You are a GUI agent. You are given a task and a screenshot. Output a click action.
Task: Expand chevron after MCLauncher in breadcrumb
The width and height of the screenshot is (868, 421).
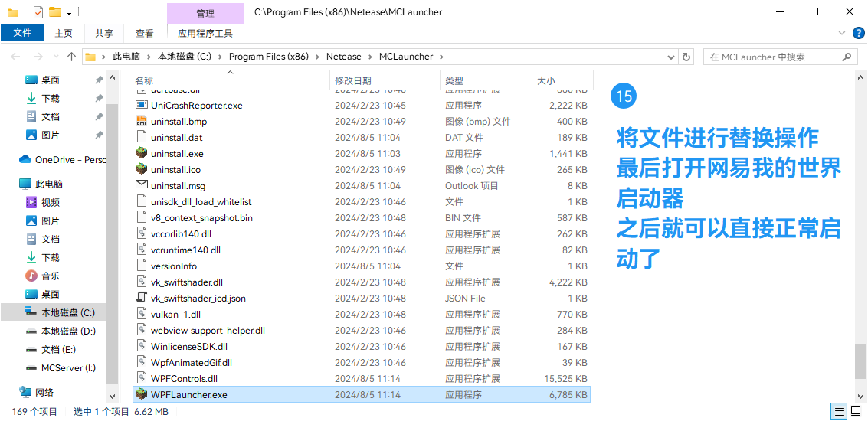(x=441, y=57)
